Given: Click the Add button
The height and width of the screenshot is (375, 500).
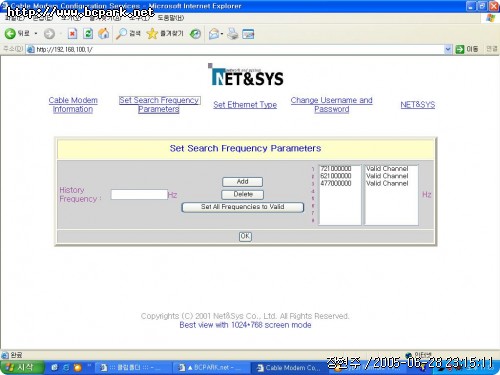Looking at the screenshot, I should click(242, 182).
